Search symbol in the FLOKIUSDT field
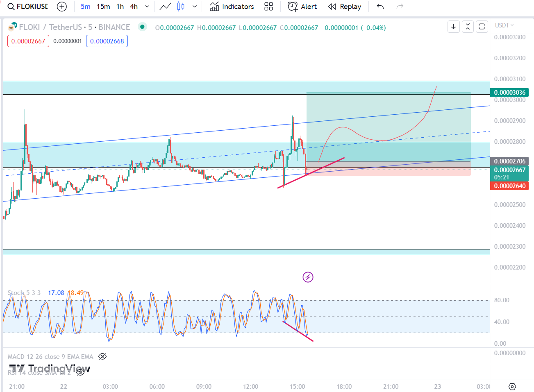The width and height of the screenshot is (534, 392). point(28,7)
